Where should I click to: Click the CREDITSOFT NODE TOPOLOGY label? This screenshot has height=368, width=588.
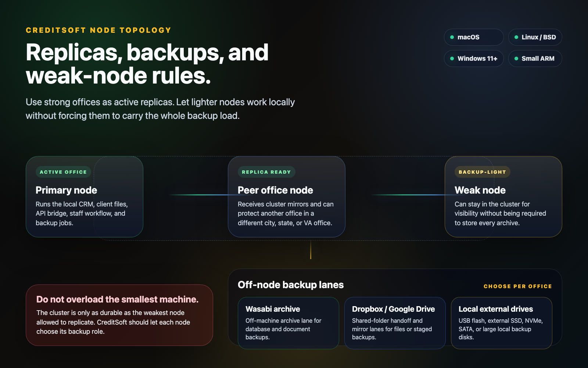click(98, 30)
